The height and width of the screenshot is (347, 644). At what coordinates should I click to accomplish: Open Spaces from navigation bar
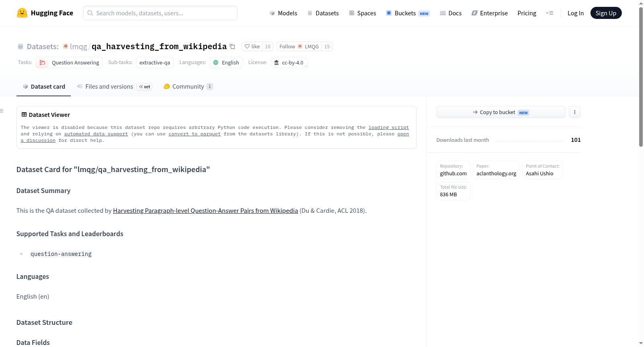(x=362, y=13)
